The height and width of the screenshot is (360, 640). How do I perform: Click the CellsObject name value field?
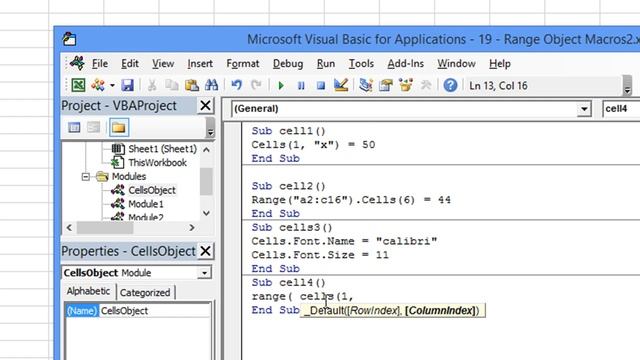tap(155, 311)
